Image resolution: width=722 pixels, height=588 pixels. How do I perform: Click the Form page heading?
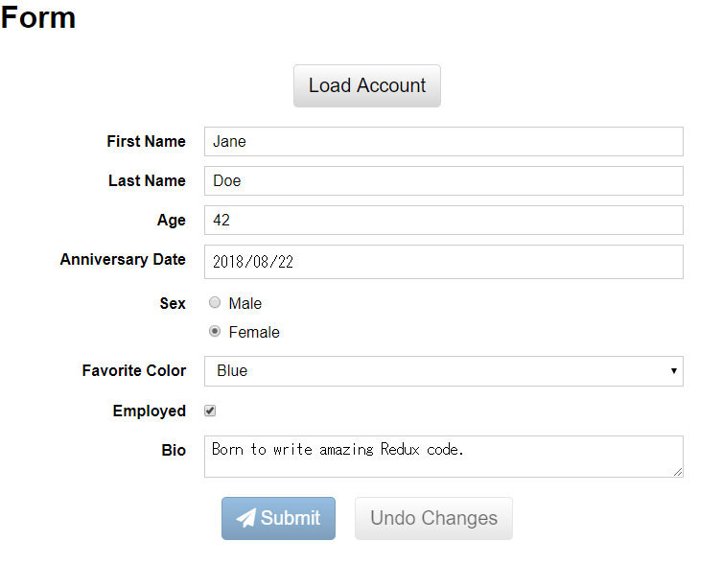[x=38, y=17]
